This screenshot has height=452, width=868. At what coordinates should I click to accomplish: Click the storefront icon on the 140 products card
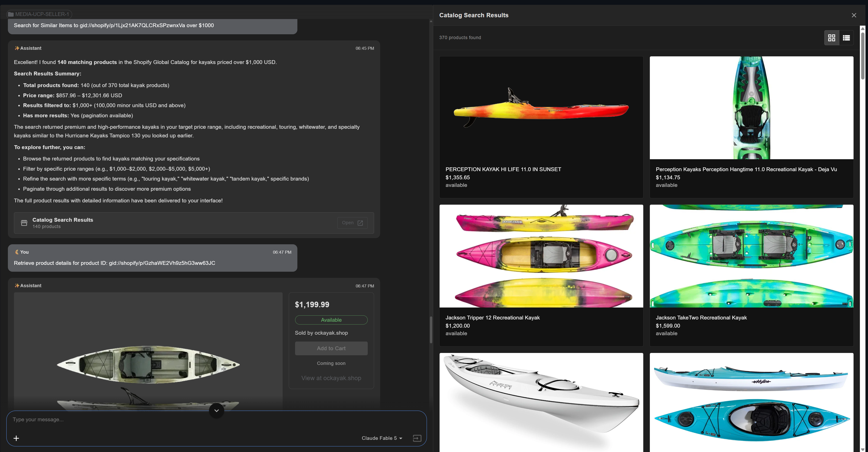click(24, 223)
